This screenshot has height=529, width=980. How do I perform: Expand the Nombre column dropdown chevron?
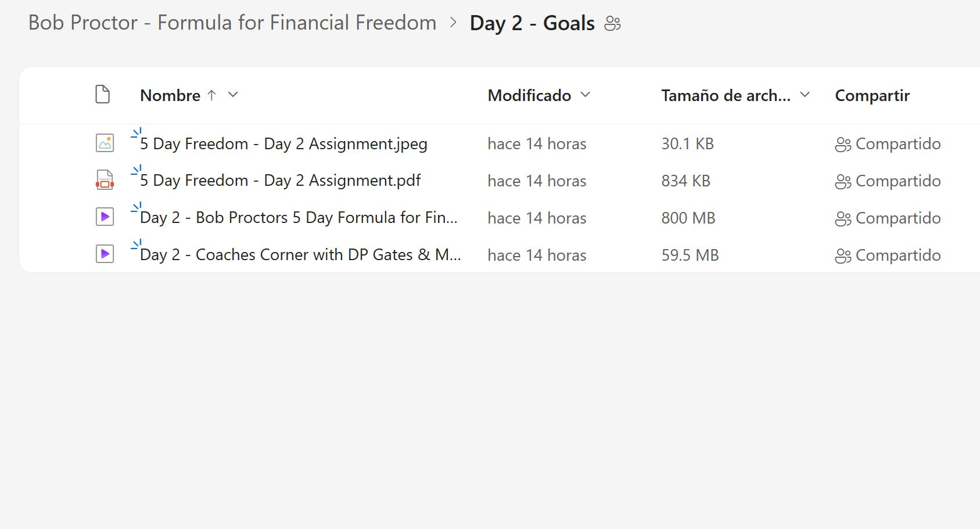(x=233, y=95)
